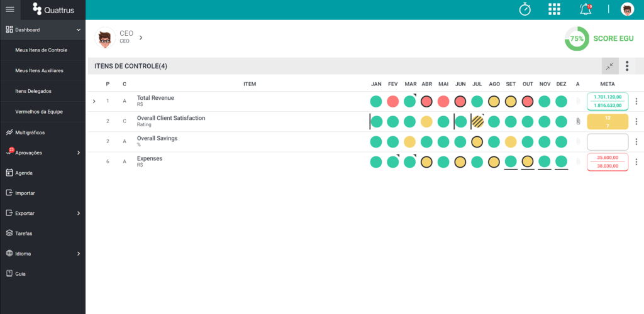Expand the Exportar submenu
Screen dimensions: 644x314
pos(79,213)
